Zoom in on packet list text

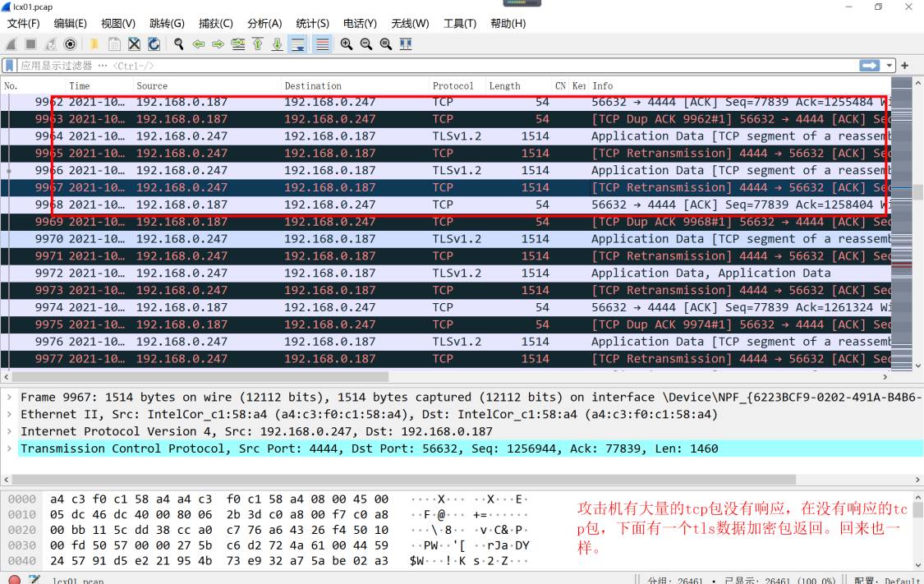click(x=347, y=44)
